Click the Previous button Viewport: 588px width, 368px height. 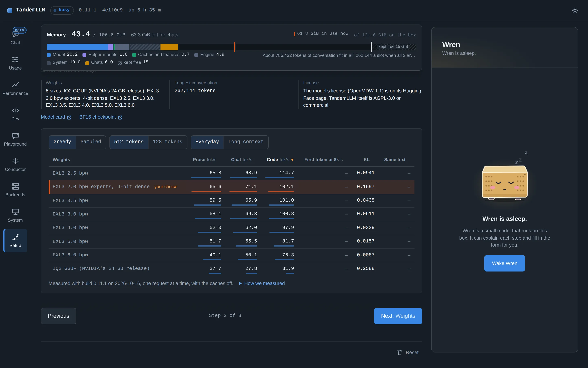[x=58, y=316]
